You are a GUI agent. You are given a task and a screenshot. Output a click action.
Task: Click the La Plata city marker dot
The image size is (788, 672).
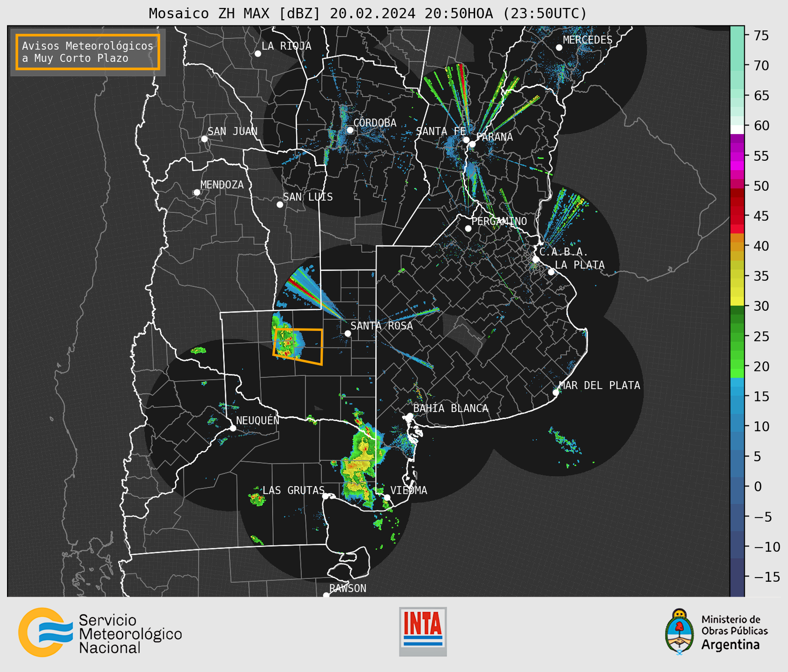point(551,272)
